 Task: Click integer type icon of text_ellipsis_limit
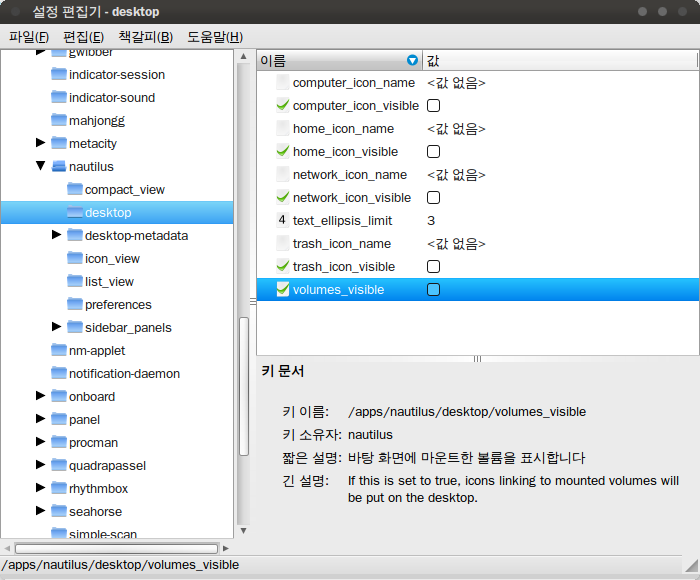point(283,220)
